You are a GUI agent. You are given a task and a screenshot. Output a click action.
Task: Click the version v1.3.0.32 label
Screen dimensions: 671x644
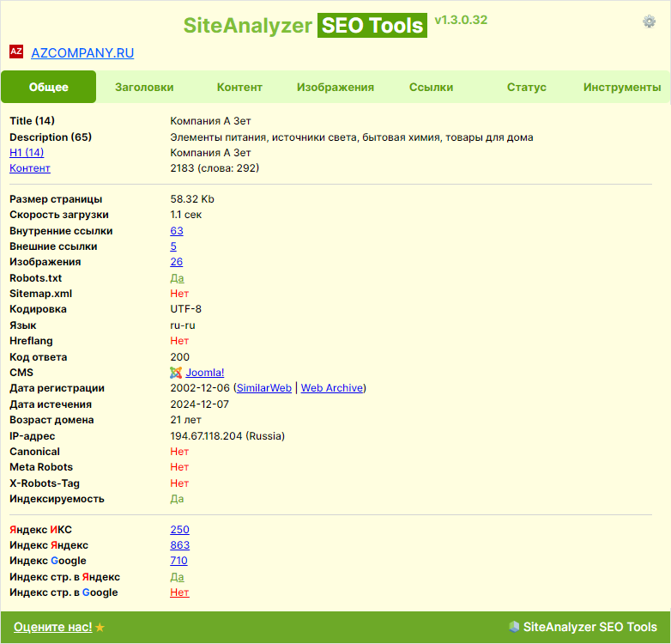point(461,20)
